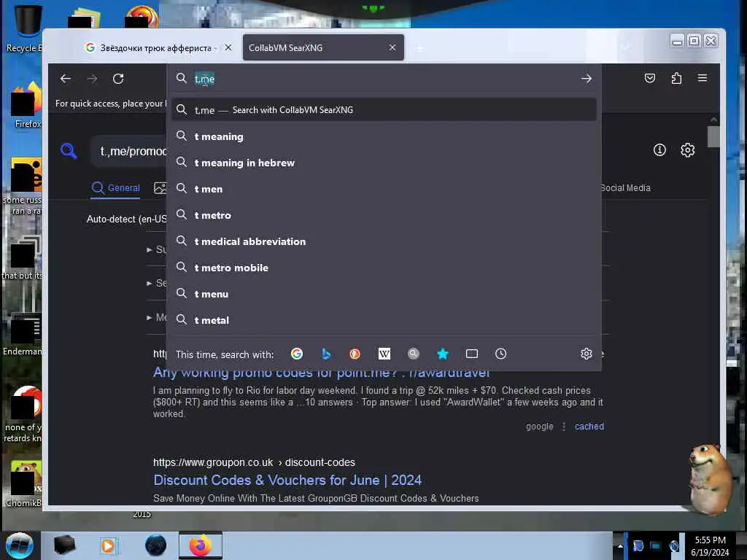The height and width of the screenshot is (560, 747).
Task: Click the SearXNG blue magnifier logo
Action: point(69,151)
